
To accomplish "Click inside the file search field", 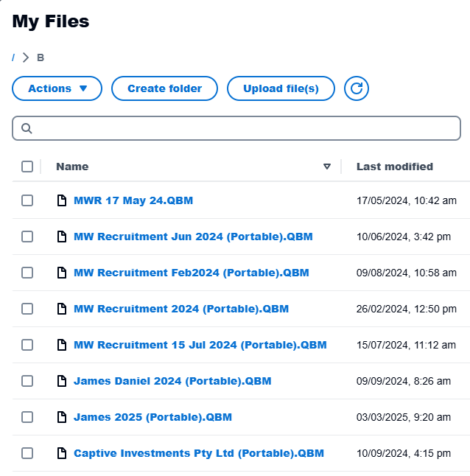I will (x=236, y=128).
